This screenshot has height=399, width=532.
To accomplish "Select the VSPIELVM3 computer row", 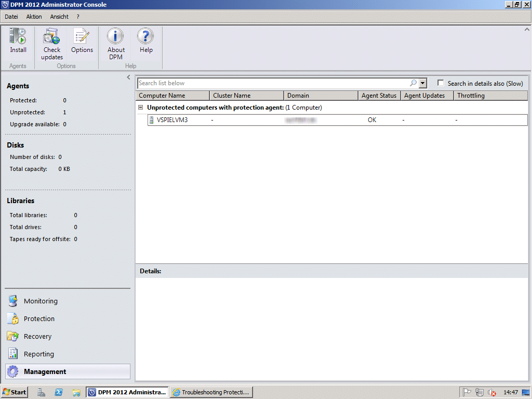I will tap(338, 120).
